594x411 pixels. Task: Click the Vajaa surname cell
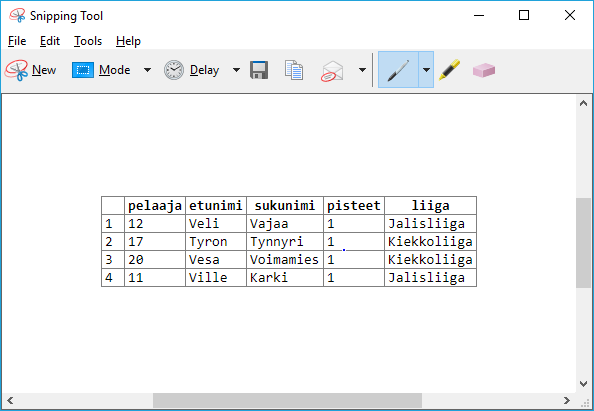click(285, 223)
